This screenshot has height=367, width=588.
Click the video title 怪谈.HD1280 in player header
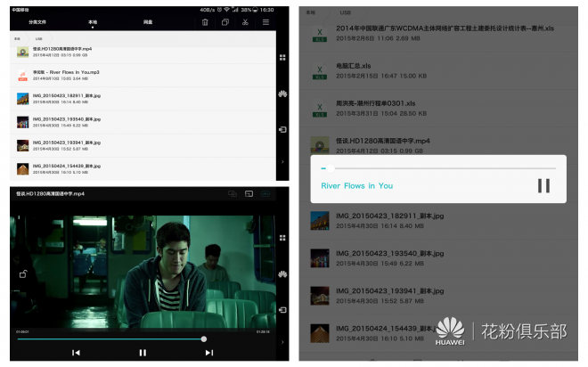(x=50, y=194)
